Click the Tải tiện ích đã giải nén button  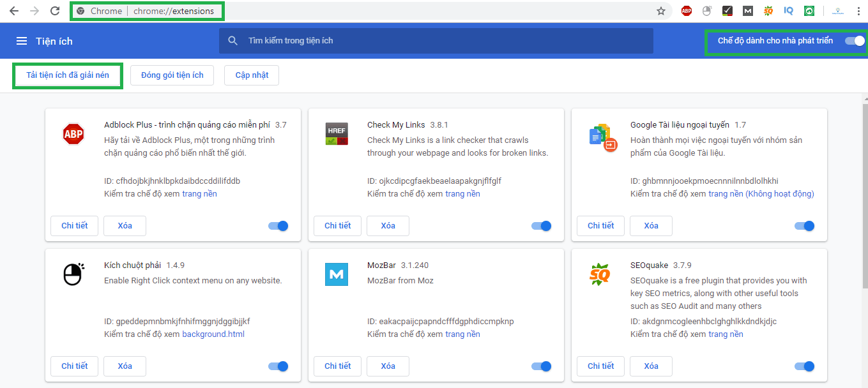point(68,75)
